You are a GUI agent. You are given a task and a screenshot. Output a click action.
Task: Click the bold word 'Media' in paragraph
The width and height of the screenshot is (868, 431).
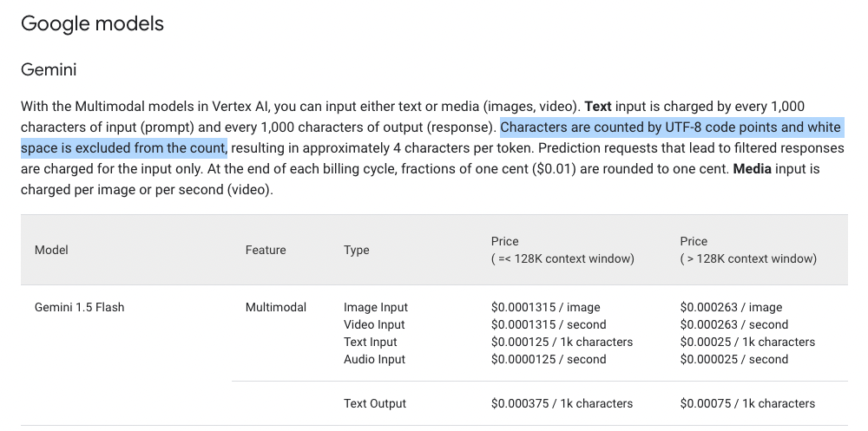(752, 169)
